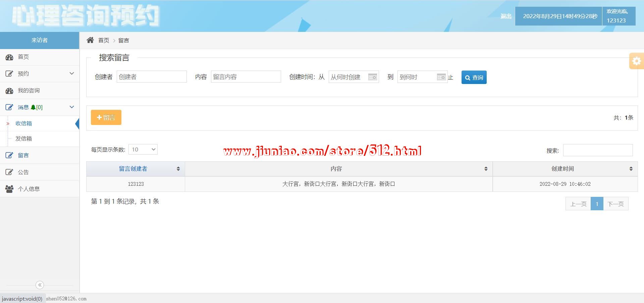
Task: Click the 大行宫，新街口 message content cell
Action: pyautogui.click(x=339, y=184)
